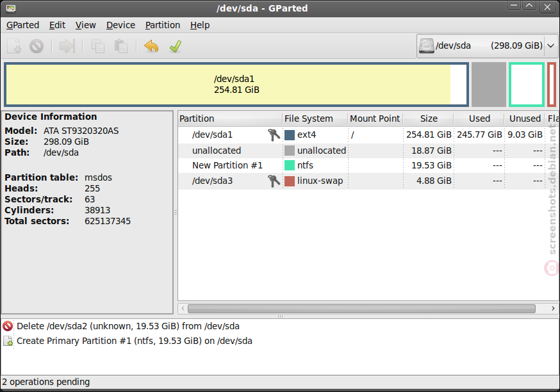Screen dimensions: 560x392
Task: Click partition table value msdos
Action: (x=98, y=177)
